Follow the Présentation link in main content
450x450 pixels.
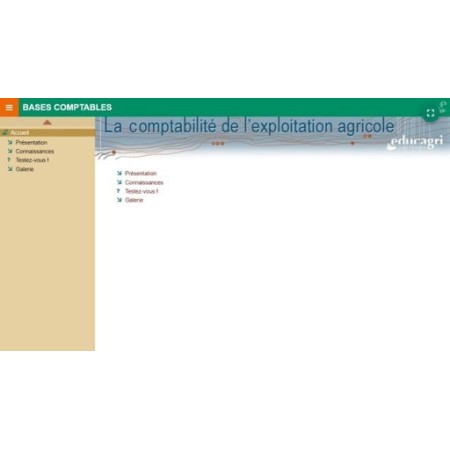(141, 173)
